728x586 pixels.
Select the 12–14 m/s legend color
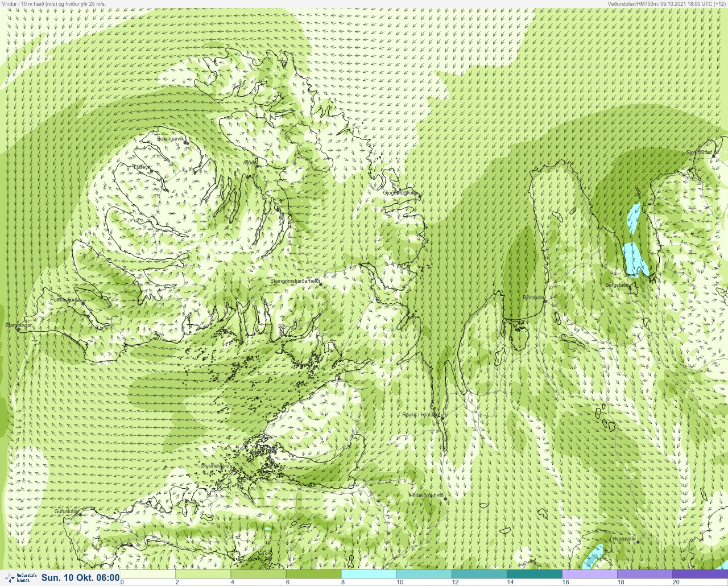(x=479, y=574)
